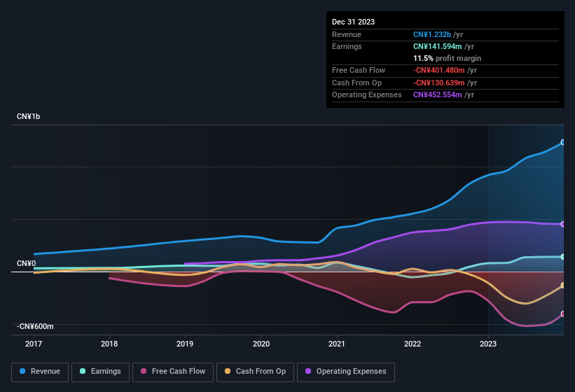Click the Revenue label in tooltip
This screenshot has height=392, width=575.
(347, 34)
